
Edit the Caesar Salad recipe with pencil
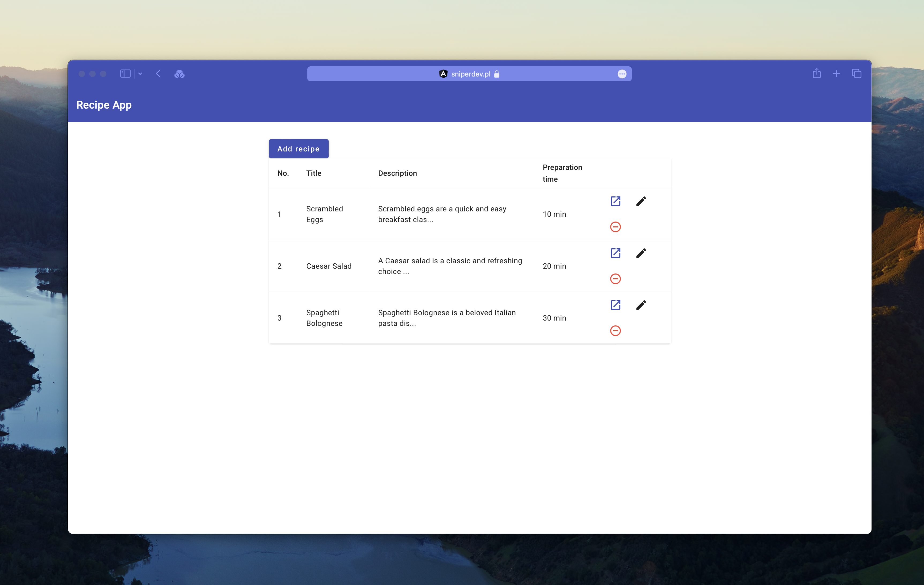[x=641, y=253]
